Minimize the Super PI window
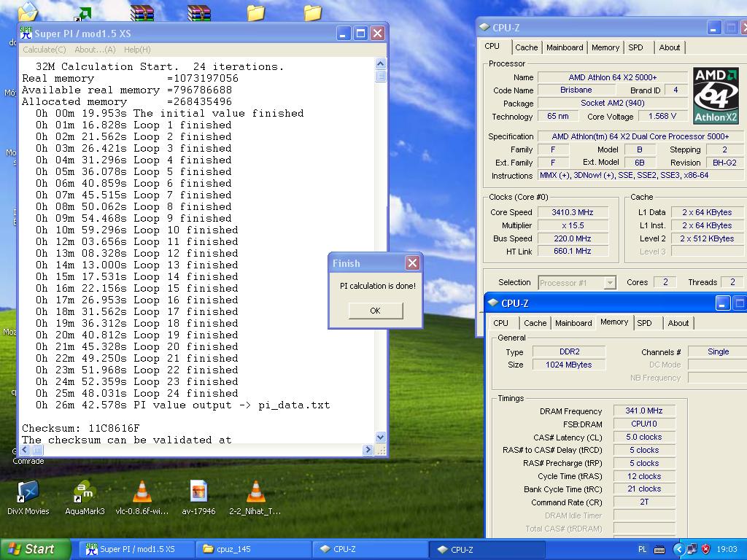747x560 pixels. tap(344, 33)
